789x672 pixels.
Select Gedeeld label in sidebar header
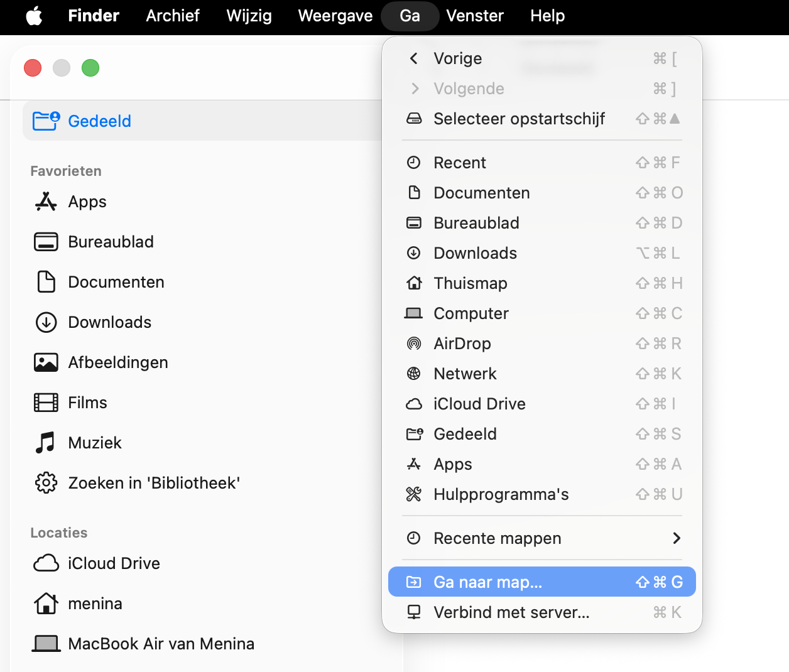point(100,121)
